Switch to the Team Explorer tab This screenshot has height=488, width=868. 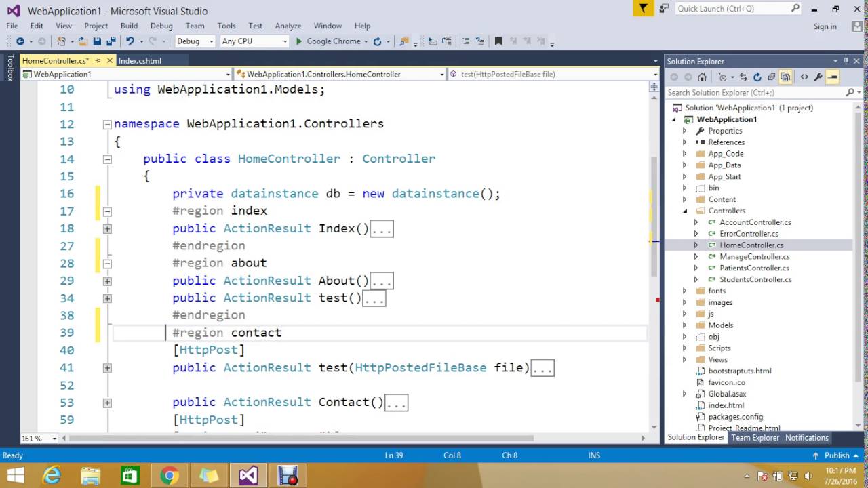tap(755, 438)
